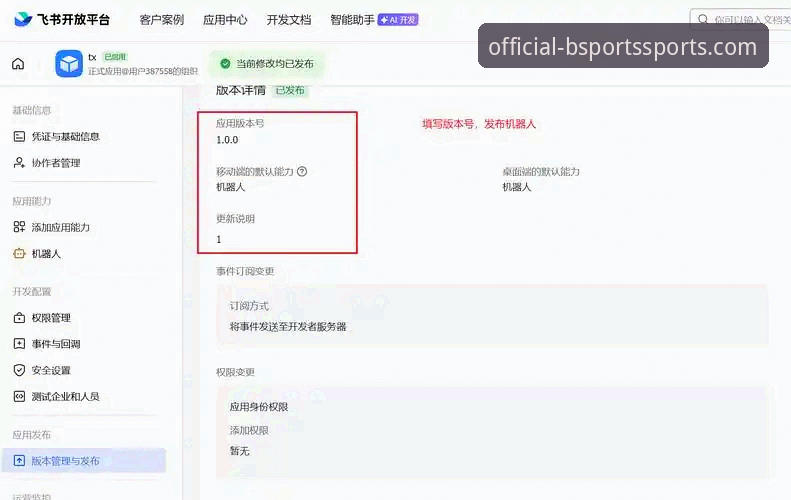The width and height of the screenshot is (791, 500).
Task: Click version number 1.0.0
Action: point(227,140)
